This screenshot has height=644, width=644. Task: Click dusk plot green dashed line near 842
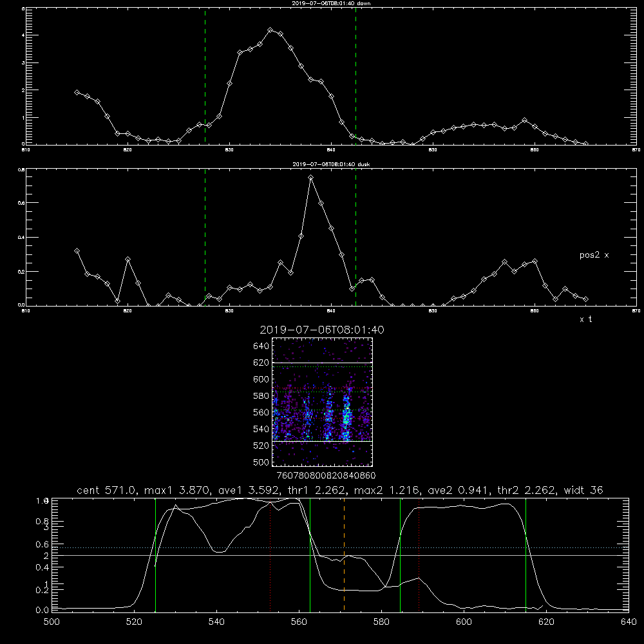355,237
